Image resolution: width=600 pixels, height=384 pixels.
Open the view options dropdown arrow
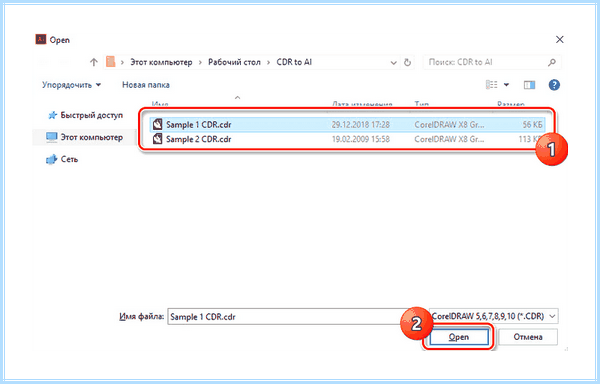(506, 85)
